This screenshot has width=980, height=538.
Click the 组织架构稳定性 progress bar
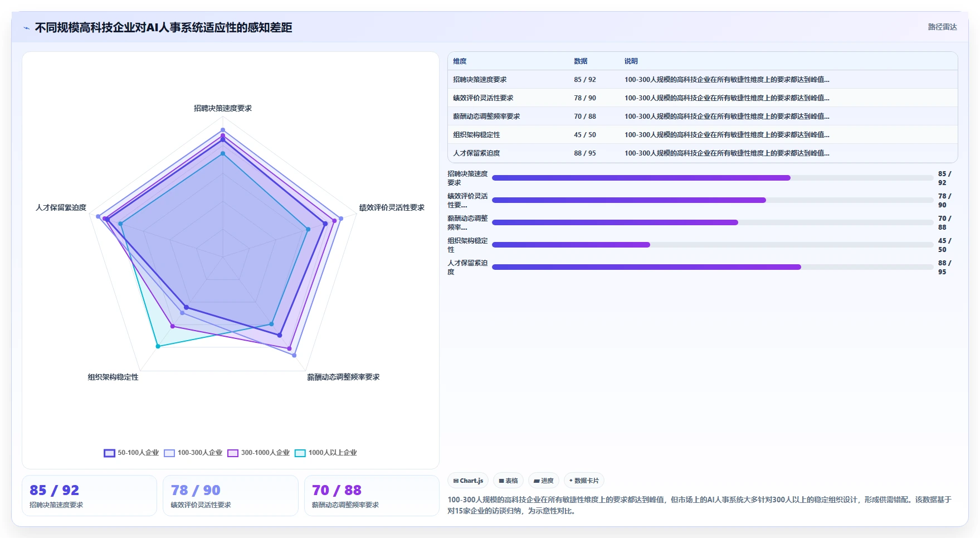(x=713, y=245)
